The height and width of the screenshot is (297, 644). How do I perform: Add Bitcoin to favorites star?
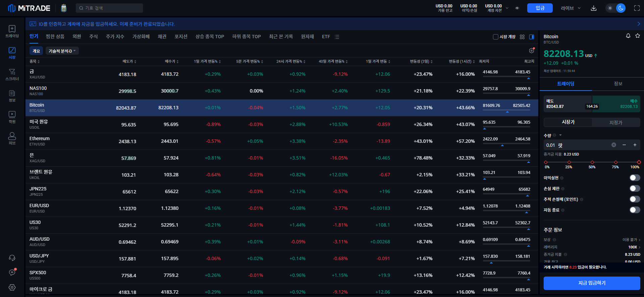click(637, 36)
